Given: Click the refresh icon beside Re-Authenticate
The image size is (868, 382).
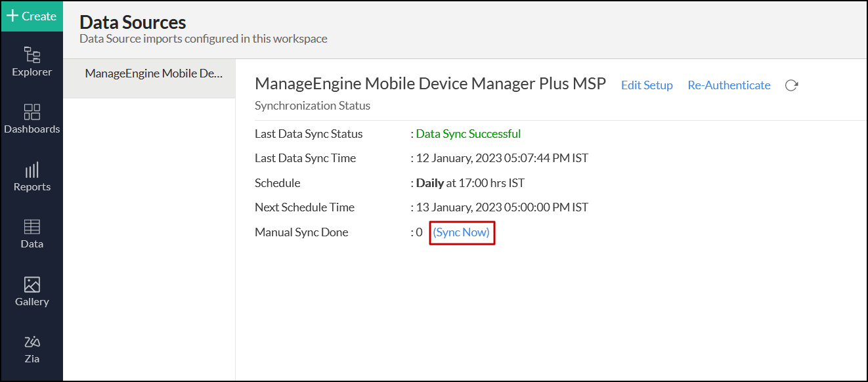Looking at the screenshot, I should tap(791, 85).
